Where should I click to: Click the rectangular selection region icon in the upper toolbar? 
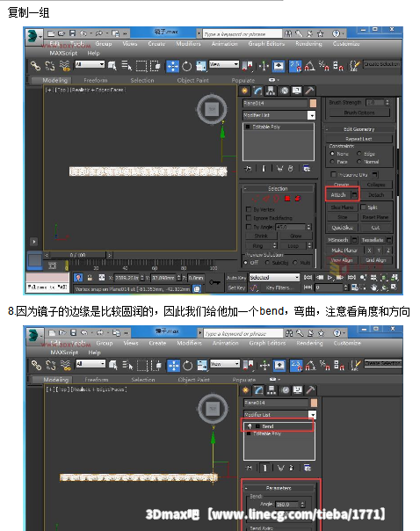[x=141, y=66]
